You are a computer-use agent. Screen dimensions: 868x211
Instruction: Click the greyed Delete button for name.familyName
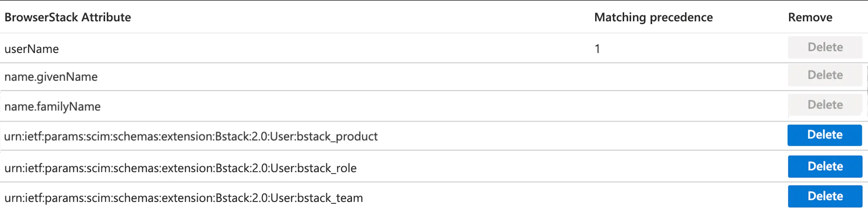pos(825,105)
